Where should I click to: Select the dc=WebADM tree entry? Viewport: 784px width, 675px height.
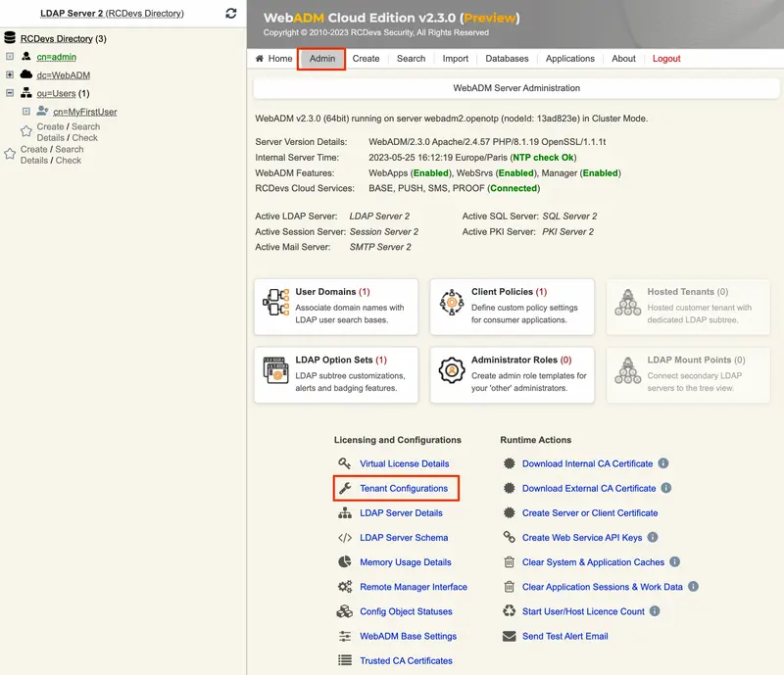[x=64, y=75]
